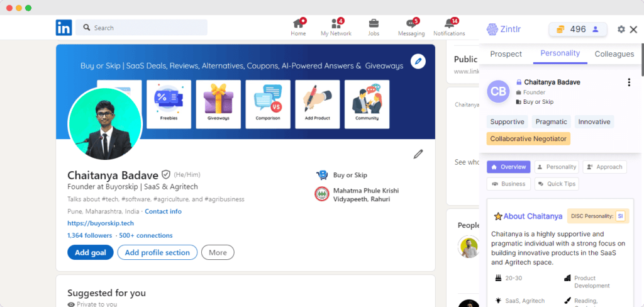Click the Zintlr credits 496 indicator
Screen dimensions: 644x307
tap(578, 30)
